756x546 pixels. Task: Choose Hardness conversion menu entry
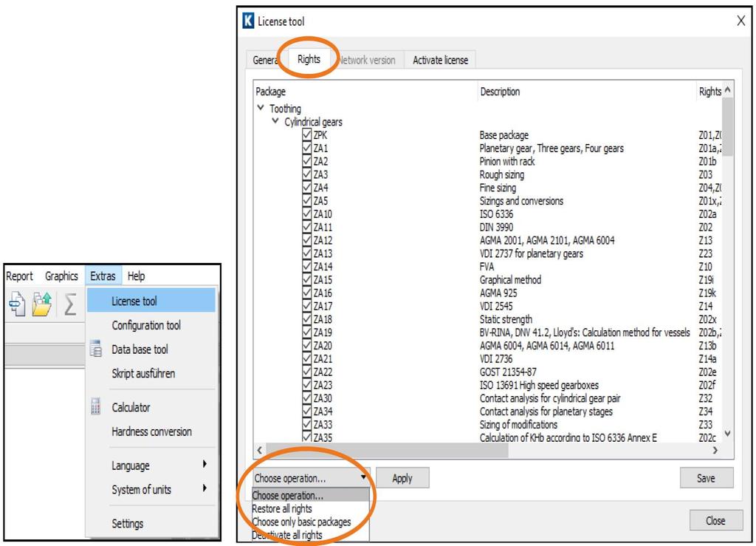(x=151, y=431)
